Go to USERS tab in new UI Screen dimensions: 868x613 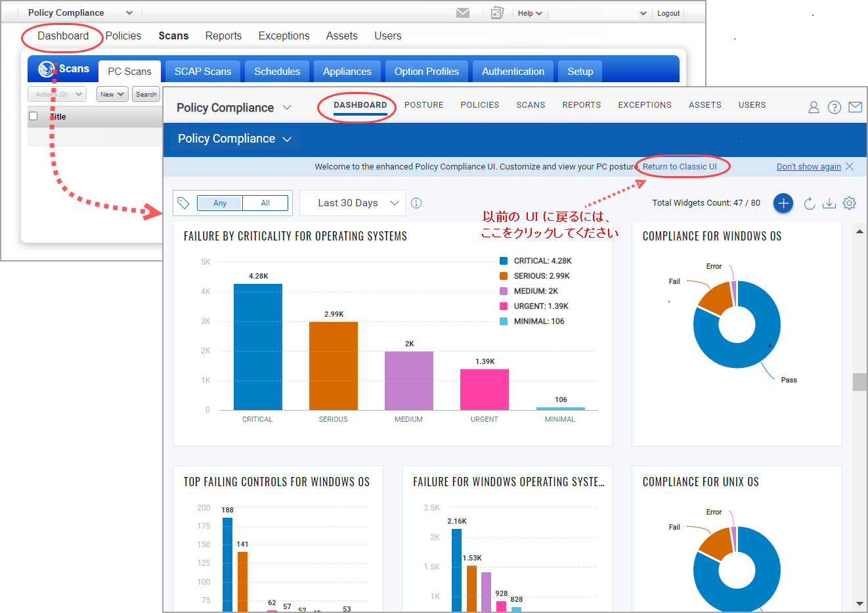point(752,105)
